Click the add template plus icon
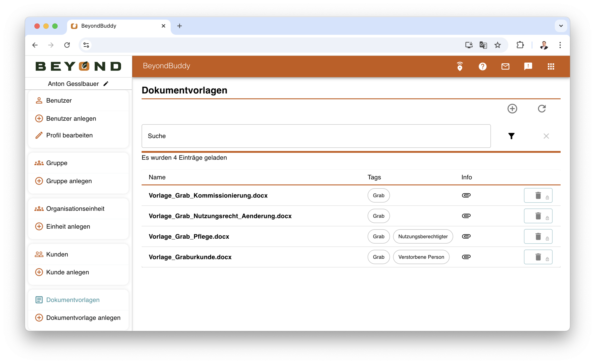 click(512, 109)
